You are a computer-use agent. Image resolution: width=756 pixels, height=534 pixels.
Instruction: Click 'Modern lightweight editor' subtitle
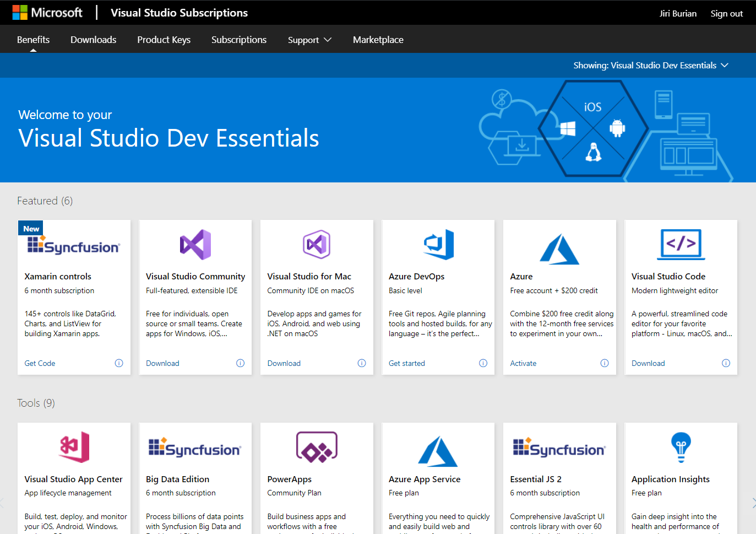click(675, 290)
